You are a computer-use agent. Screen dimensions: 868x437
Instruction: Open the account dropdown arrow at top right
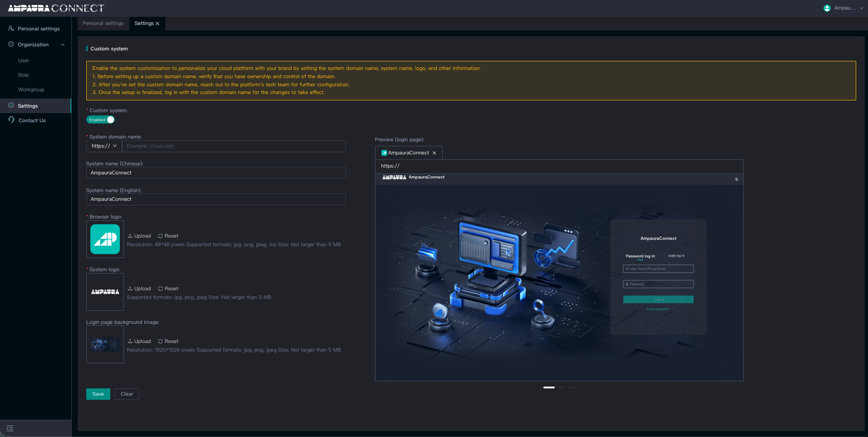click(861, 8)
